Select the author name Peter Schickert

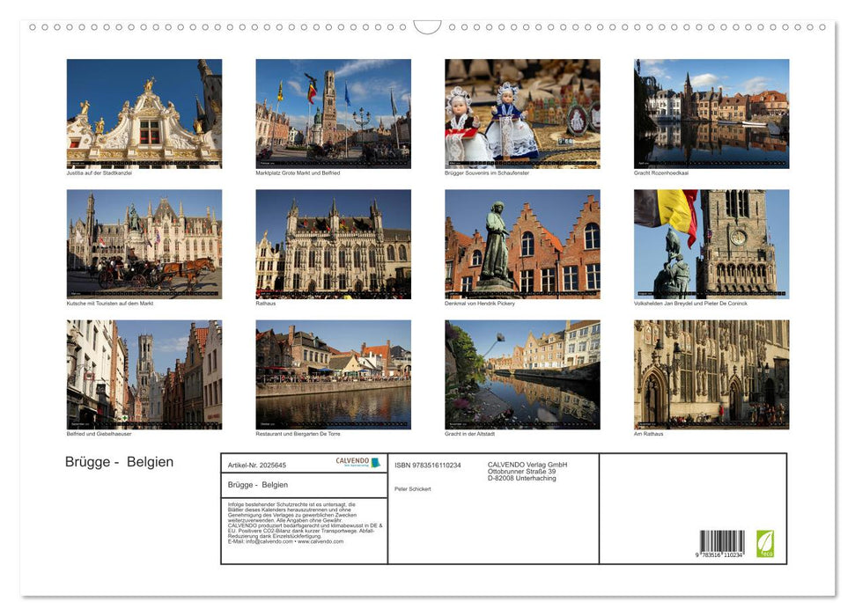click(415, 489)
